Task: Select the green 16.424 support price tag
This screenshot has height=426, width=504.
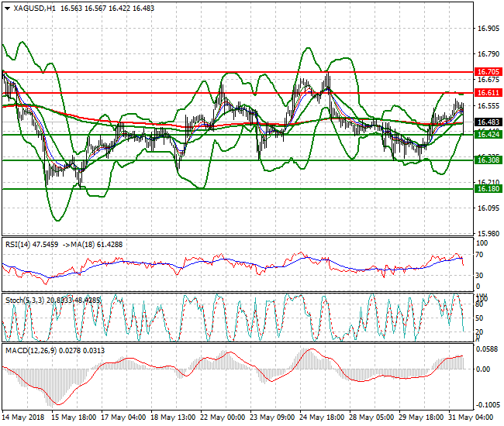Action: (487, 135)
